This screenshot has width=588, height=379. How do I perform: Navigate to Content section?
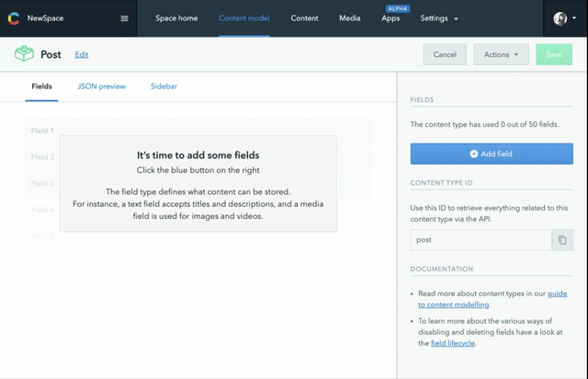pos(304,18)
